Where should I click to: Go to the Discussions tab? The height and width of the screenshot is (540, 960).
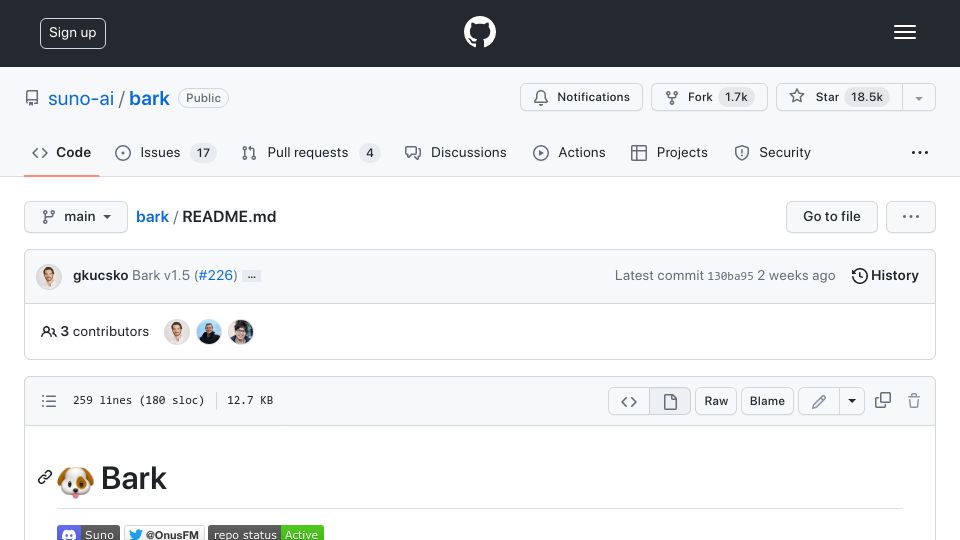[x=456, y=152]
